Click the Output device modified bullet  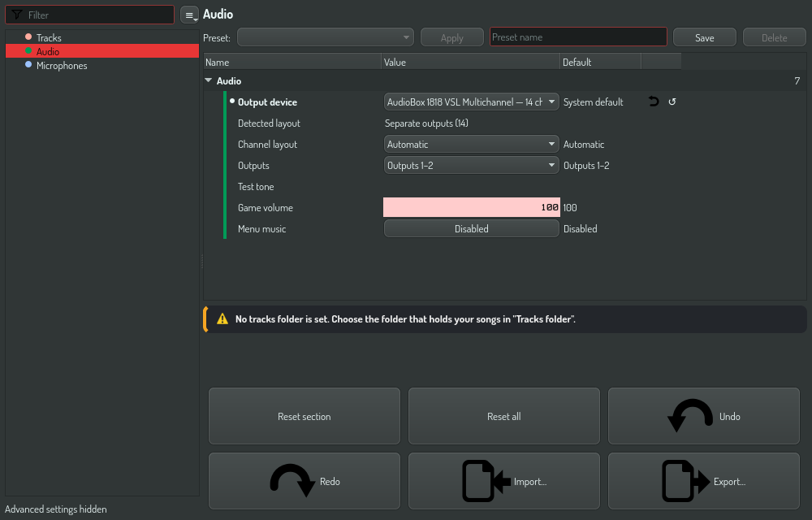(232, 101)
